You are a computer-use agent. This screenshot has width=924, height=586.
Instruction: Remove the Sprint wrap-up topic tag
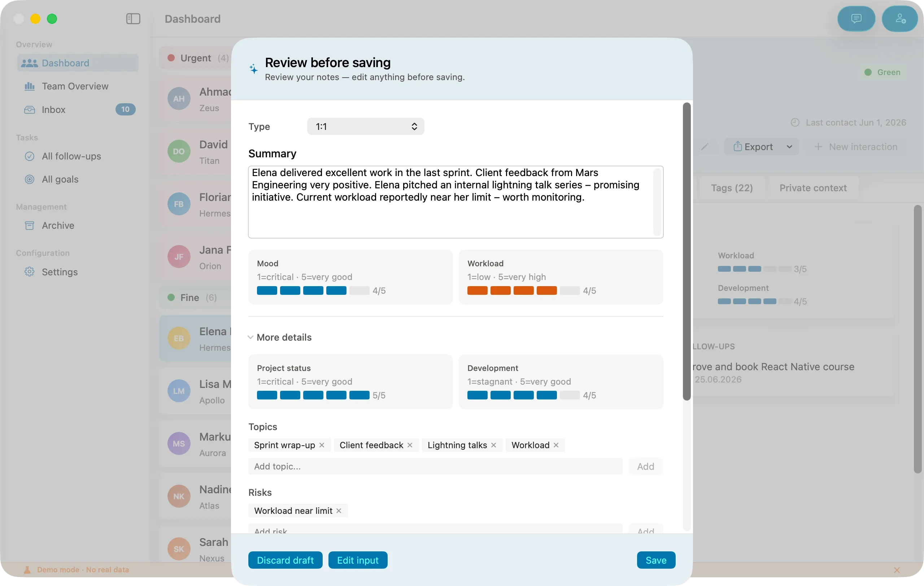tap(322, 445)
